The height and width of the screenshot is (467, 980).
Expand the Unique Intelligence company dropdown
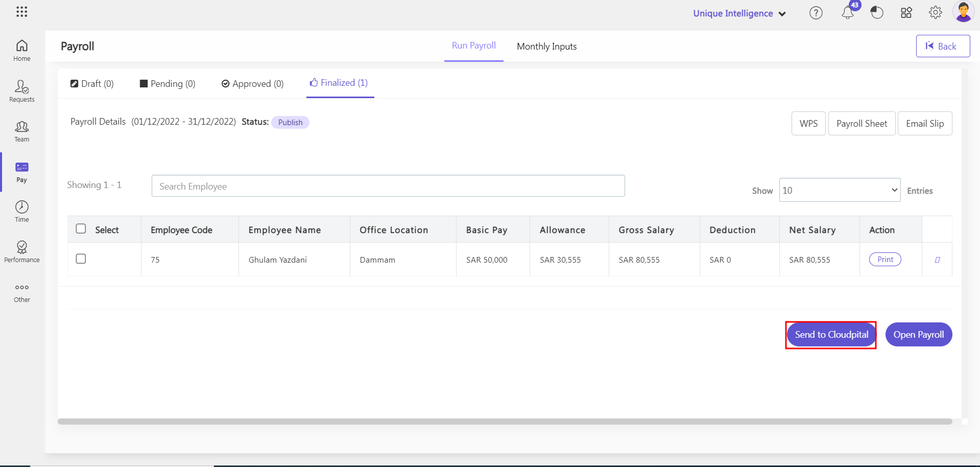(739, 13)
